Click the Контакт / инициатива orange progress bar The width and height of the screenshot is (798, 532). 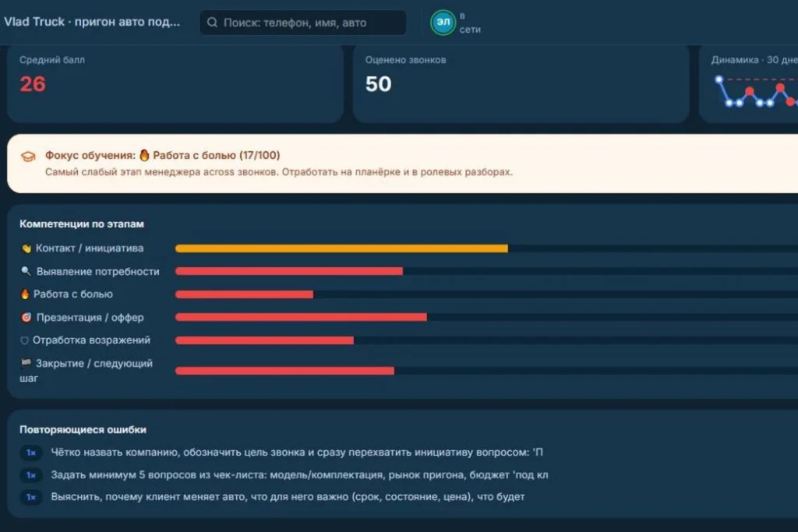(341, 248)
